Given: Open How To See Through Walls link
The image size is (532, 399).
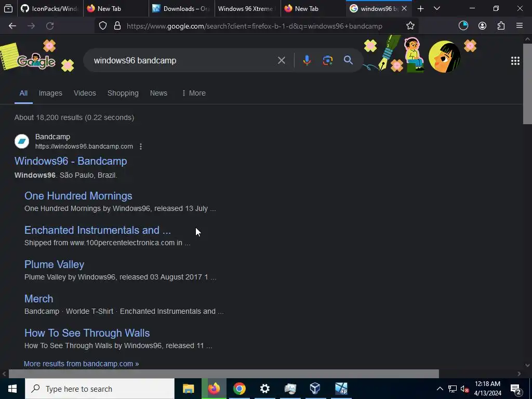Looking at the screenshot, I should (x=87, y=333).
